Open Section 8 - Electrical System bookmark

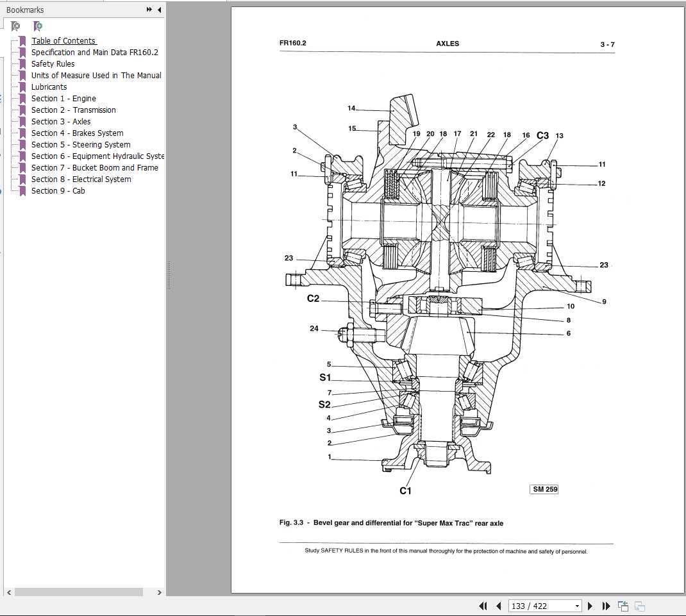(x=81, y=179)
